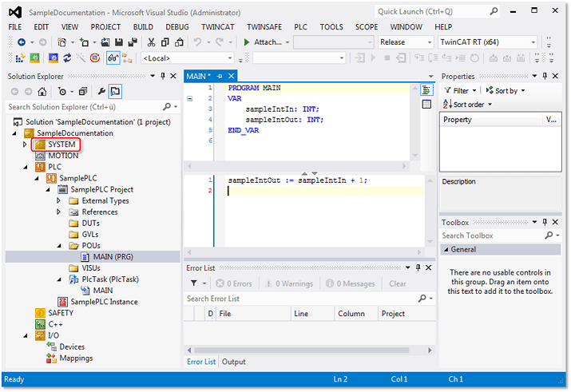Toggle the 0 Warnings filter
The width and height of the screenshot is (571, 392).
(289, 283)
